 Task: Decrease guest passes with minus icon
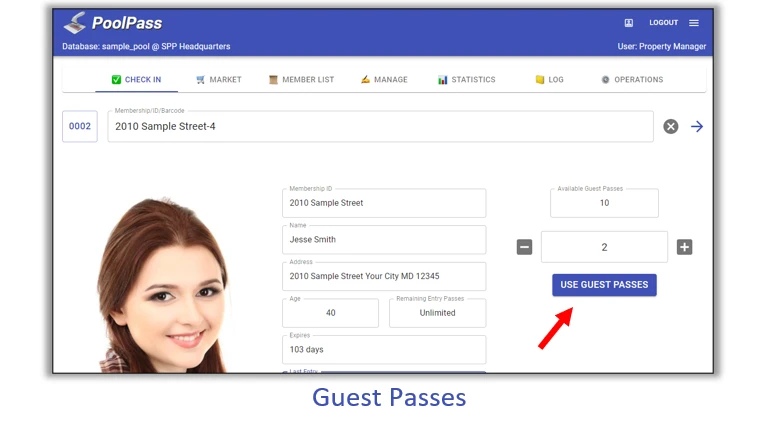524,247
